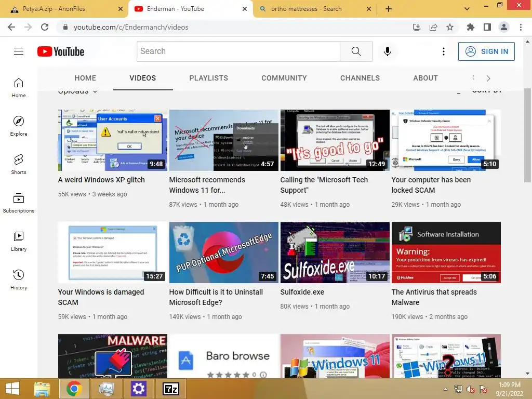Open Subscriptions in sidebar
This screenshot has width=532, height=399.
19,203
